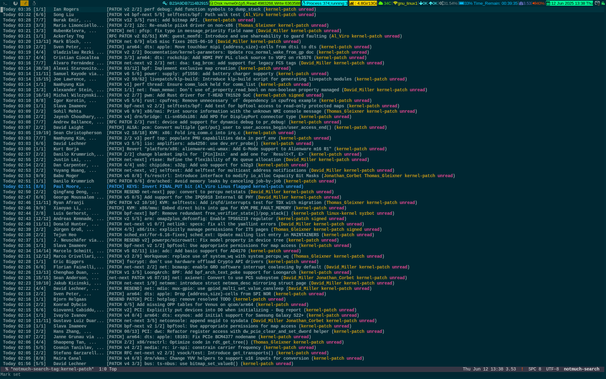Open Marco Crivellari's Workqueue system_wq thread
This screenshot has height=379, width=606.
point(194,256)
